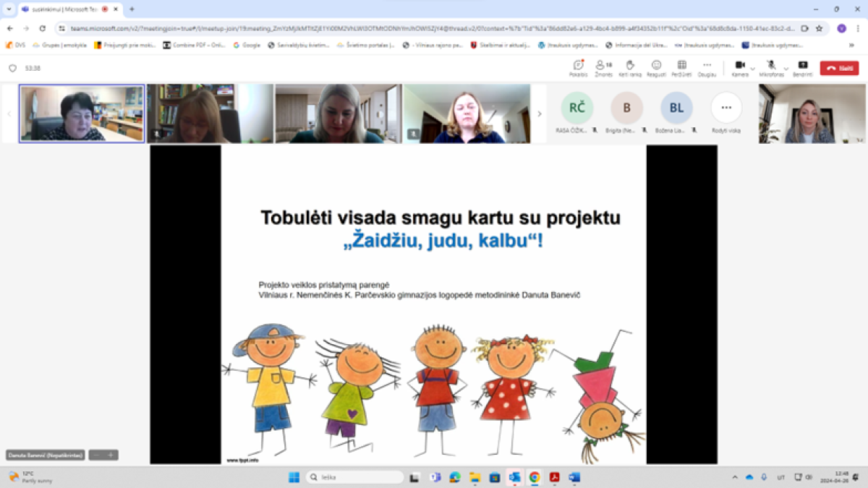Viewport: 868px width, 488px height.
Task: Open the Reaguoti reactions menu
Action: coord(656,66)
